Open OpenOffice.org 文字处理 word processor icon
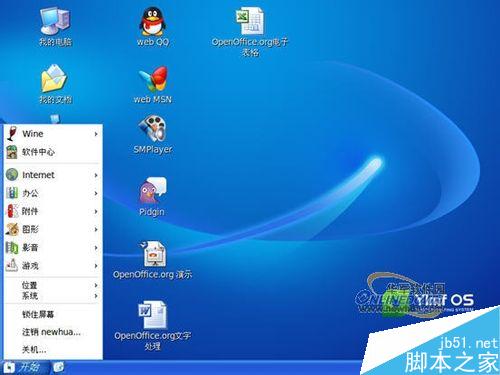Image resolution: width=500 pixels, height=375 pixels. click(152, 315)
